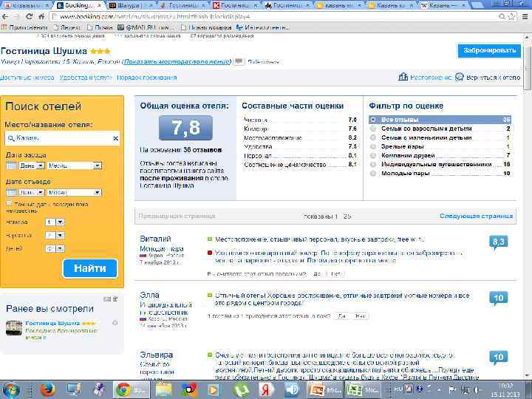
Task: Open the check-in Месяц dropdown
Action: (x=75, y=166)
